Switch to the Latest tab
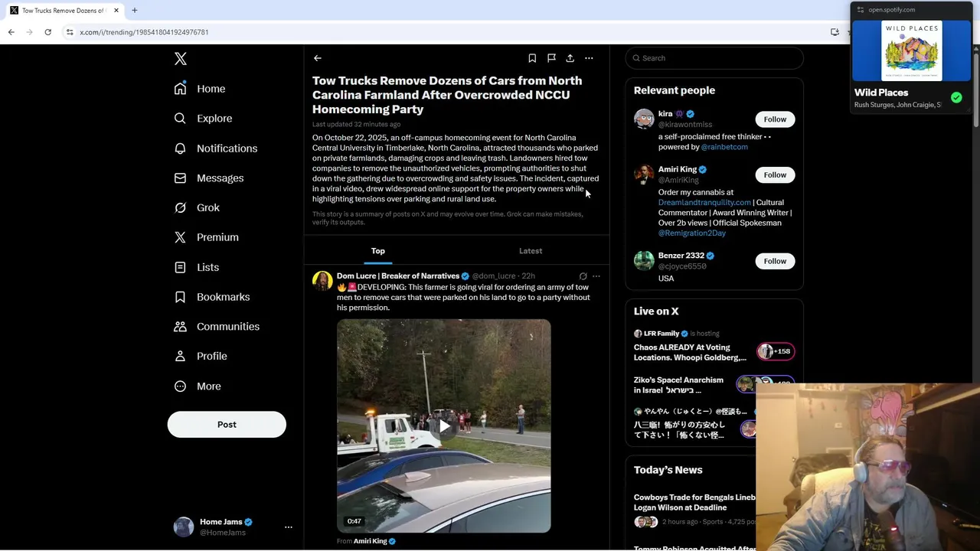 [531, 251]
